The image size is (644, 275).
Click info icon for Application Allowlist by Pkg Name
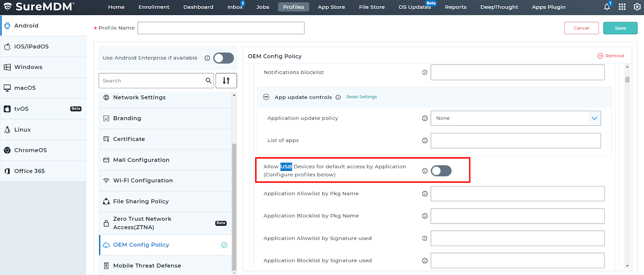pyautogui.click(x=425, y=194)
